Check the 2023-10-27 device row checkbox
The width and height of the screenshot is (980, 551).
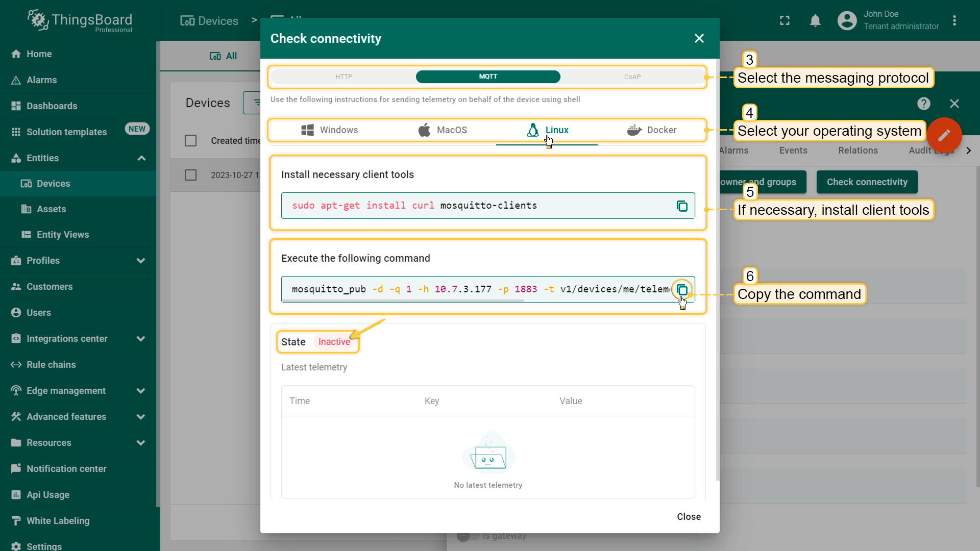[x=190, y=175]
